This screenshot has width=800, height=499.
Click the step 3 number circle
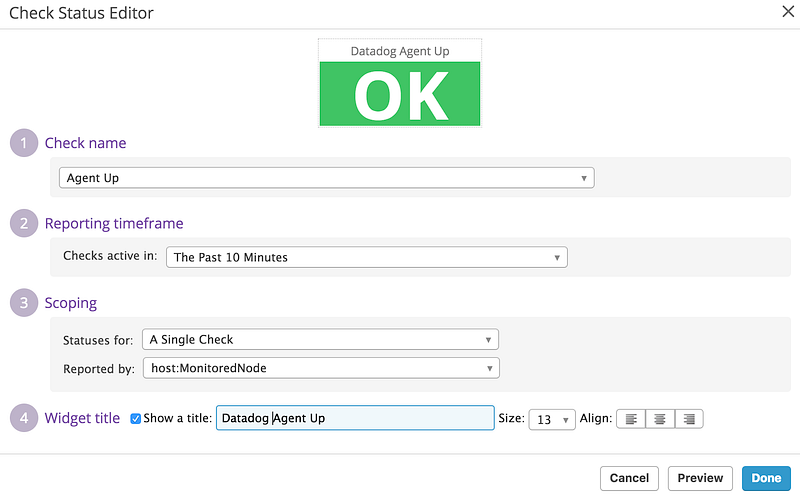pyautogui.click(x=23, y=303)
